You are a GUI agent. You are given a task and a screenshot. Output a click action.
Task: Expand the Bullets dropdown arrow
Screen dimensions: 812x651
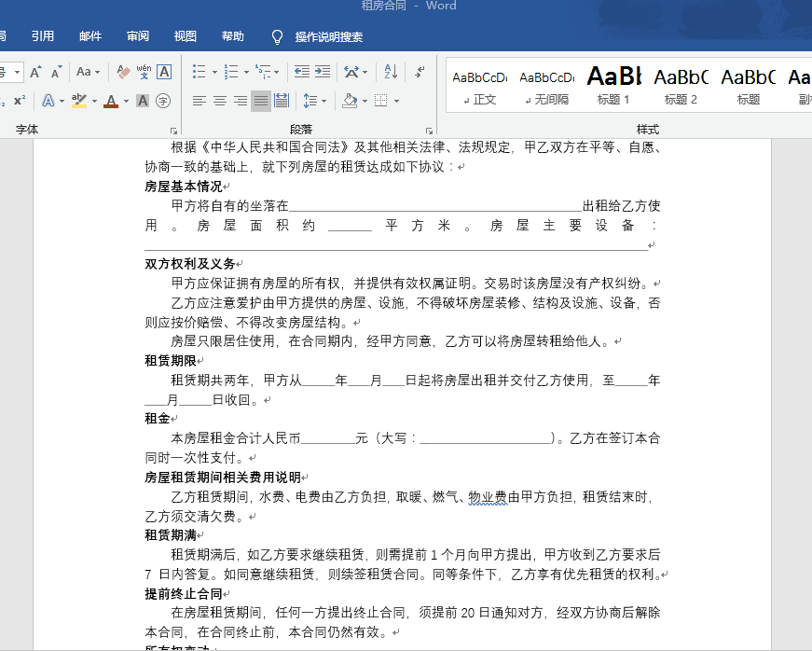(x=214, y=72)
